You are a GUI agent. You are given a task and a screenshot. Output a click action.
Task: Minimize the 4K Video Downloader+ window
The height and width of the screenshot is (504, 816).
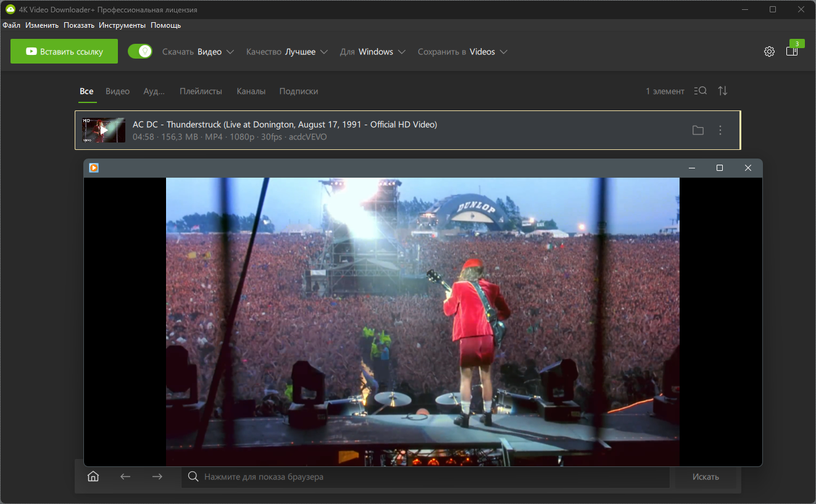tap(744, 10)
